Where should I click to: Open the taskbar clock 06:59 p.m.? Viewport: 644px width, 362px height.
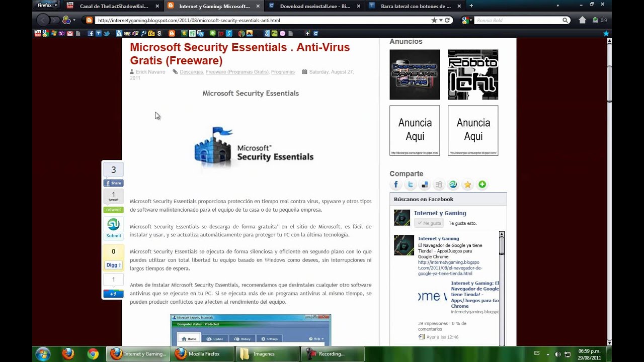coord(589,354)
